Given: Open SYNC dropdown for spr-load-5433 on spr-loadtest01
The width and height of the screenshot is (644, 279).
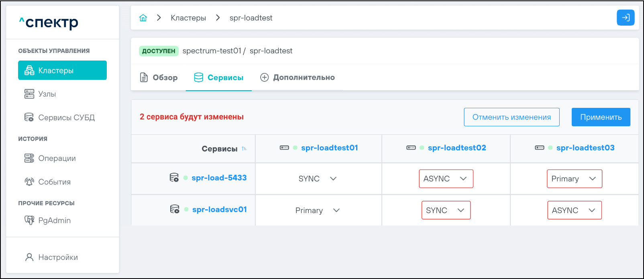Looking at the screenshot, I should [x=317, y=179].
